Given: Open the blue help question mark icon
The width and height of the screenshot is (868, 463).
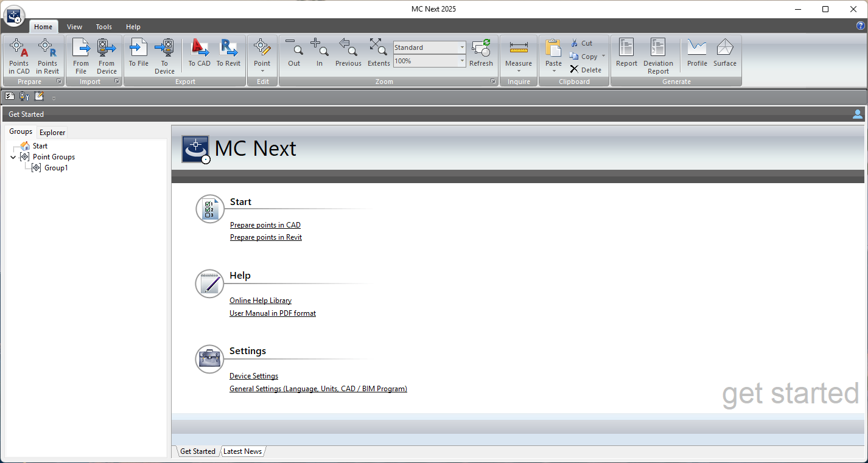Looking at the screenshot, I should (x=860, y=26).
